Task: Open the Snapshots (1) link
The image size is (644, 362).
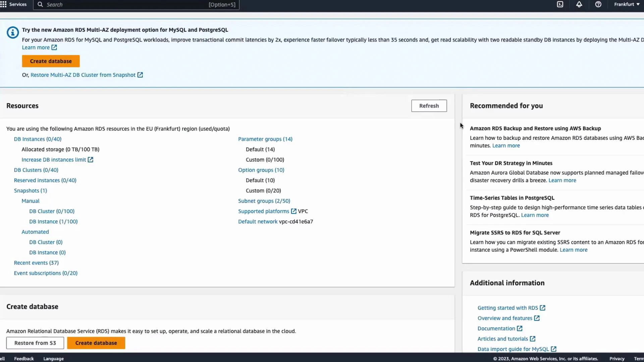Action: pos(30,190)
